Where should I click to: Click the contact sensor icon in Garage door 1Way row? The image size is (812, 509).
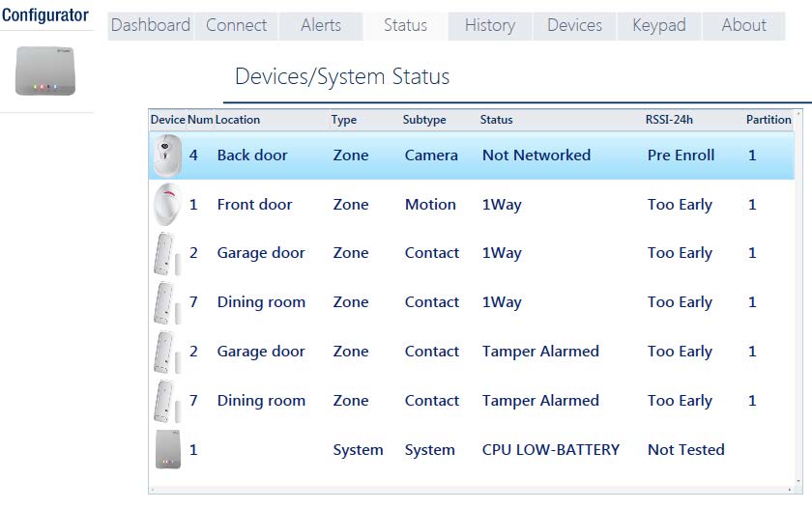166,253
